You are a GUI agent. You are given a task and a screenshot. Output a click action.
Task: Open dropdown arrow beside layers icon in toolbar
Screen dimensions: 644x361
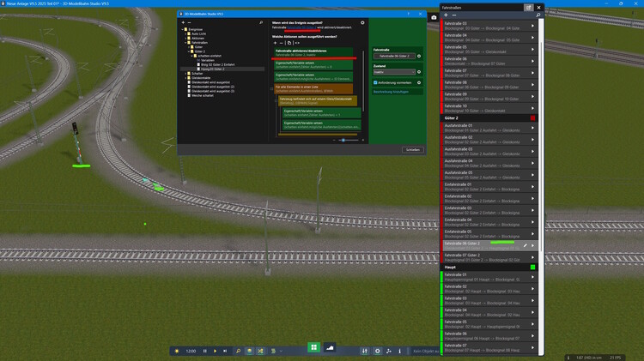point(281,352)
